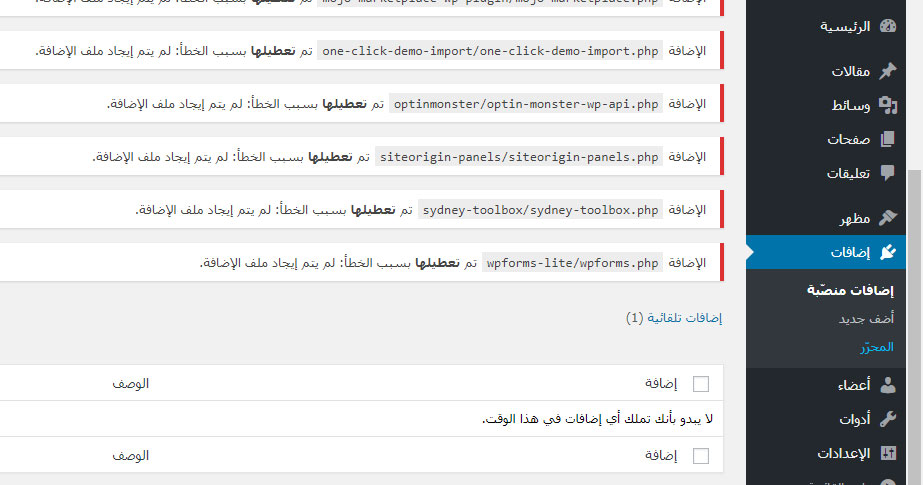Click the siteorigin-panels.php path text
Screen dimensions: 923x485
tap(519, 157)
